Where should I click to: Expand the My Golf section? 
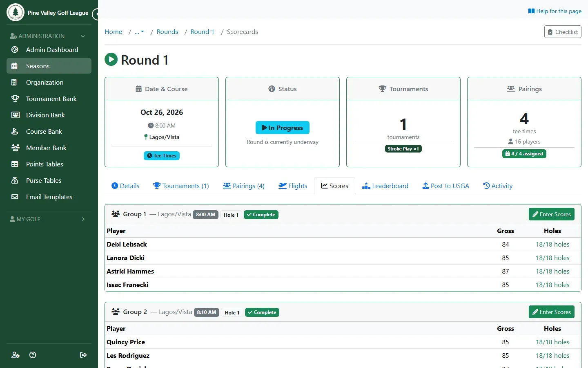coord(49,219)
